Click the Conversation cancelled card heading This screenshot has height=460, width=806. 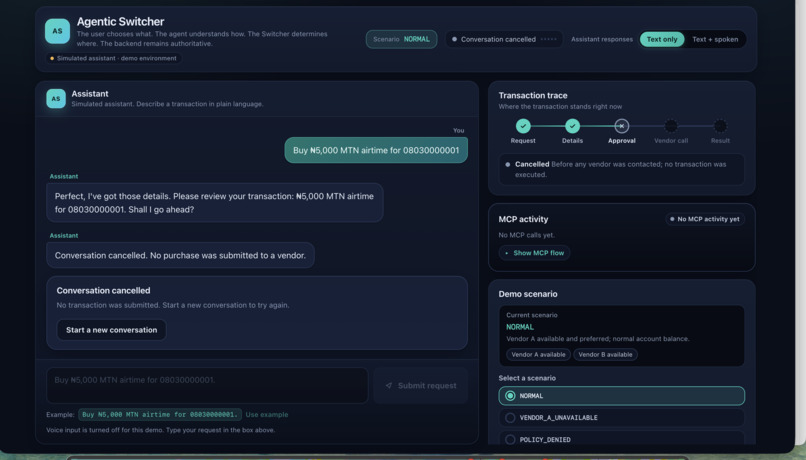[x=103, y=290]
